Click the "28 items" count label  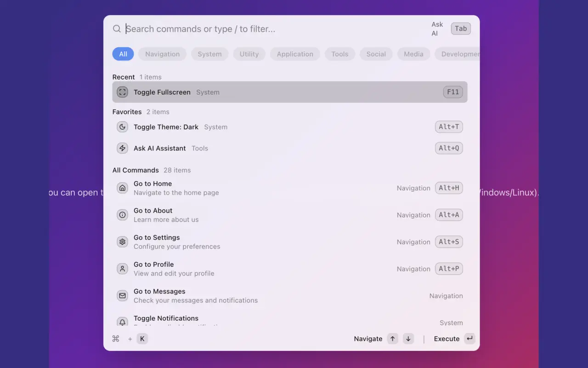tap(177, 170)
